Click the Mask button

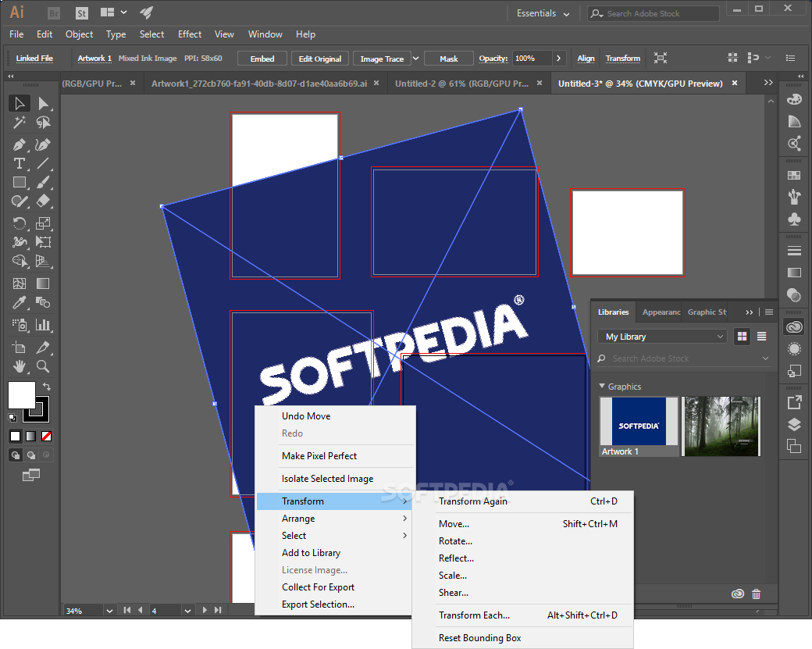tap(448, 59)
